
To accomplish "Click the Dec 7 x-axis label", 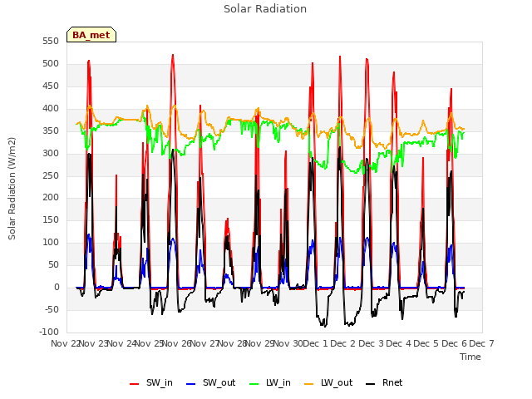I will point(481,343).
